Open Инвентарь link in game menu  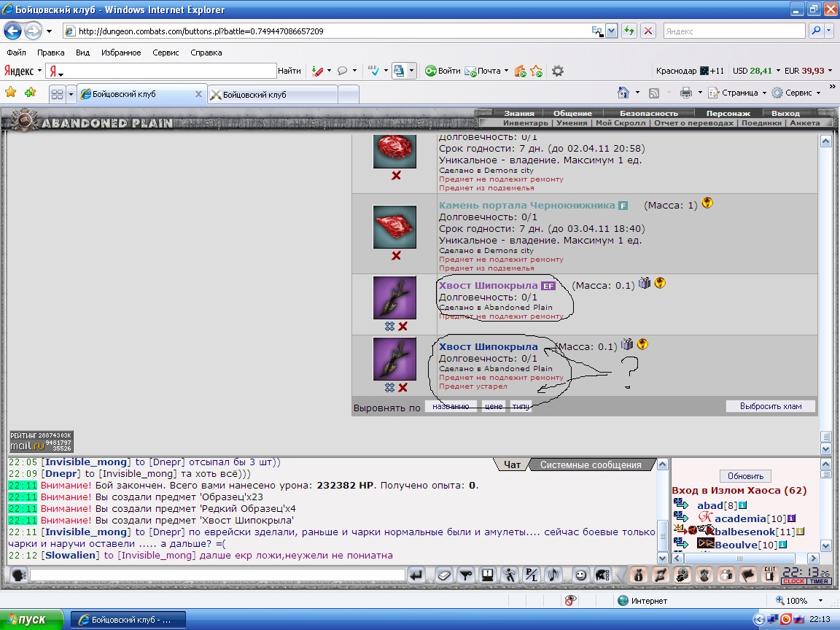pyautogui.click(x=525, y=122)
